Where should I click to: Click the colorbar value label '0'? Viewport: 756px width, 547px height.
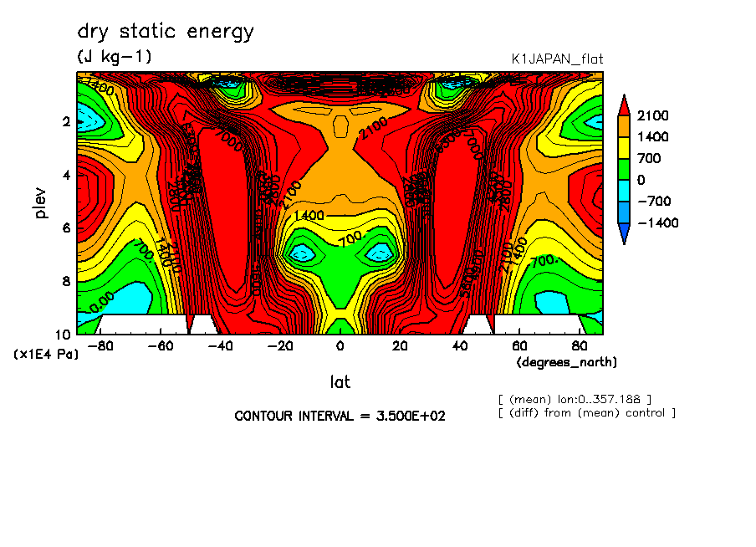click(x=641, y=180)
